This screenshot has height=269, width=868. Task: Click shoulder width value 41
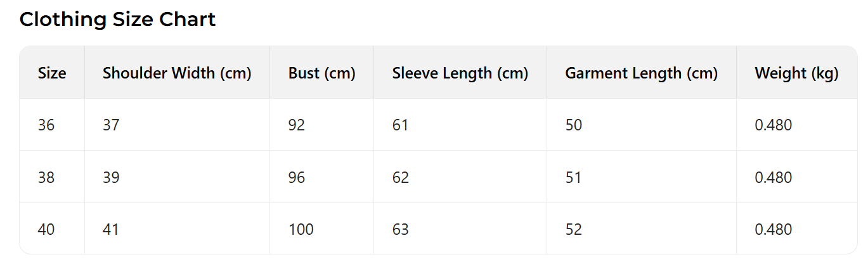[111, 229]
